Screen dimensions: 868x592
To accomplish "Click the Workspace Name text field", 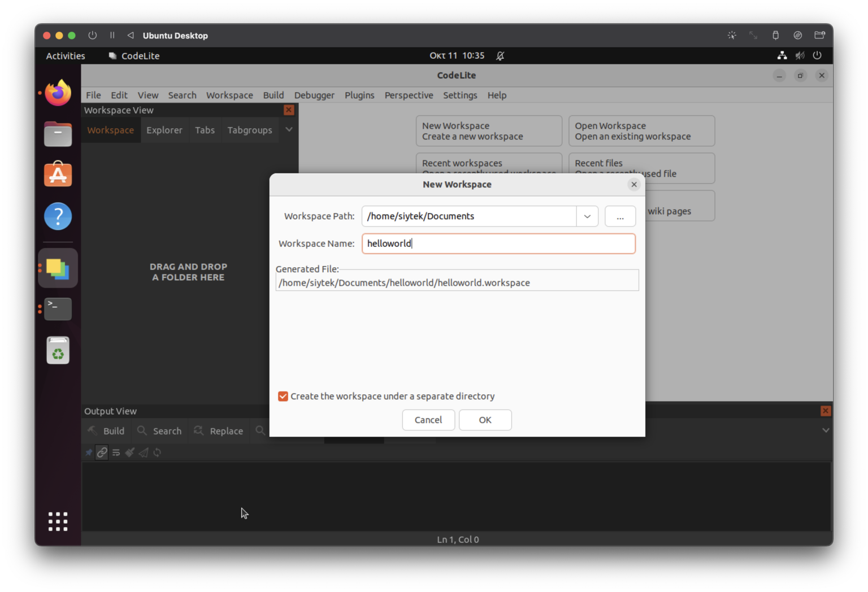I will [x=498, y=243].
